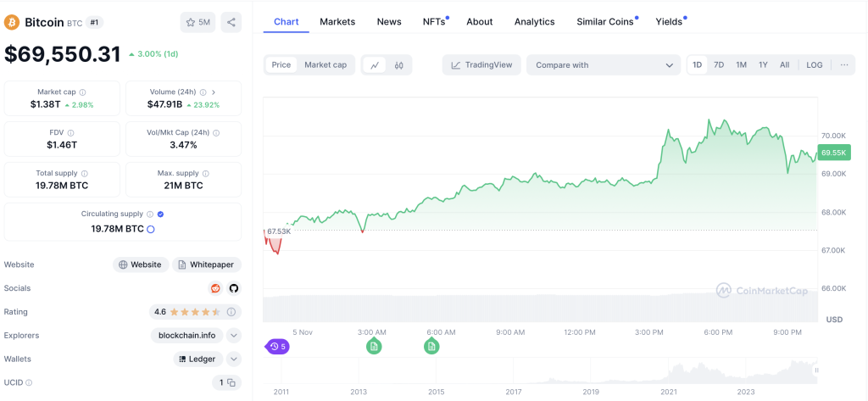Click green news marker at 3:00 AM
This screenshot has height=401, width=868.
[374, 348]
